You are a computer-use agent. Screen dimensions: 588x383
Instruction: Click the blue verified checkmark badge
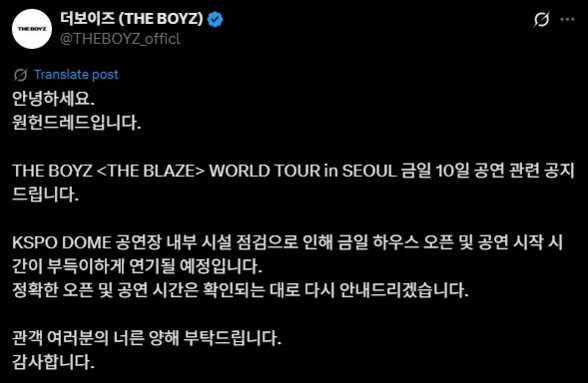click(215, 20)
